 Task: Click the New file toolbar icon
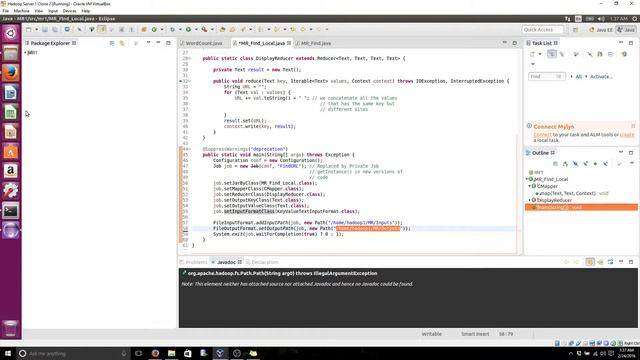[29, 29]
